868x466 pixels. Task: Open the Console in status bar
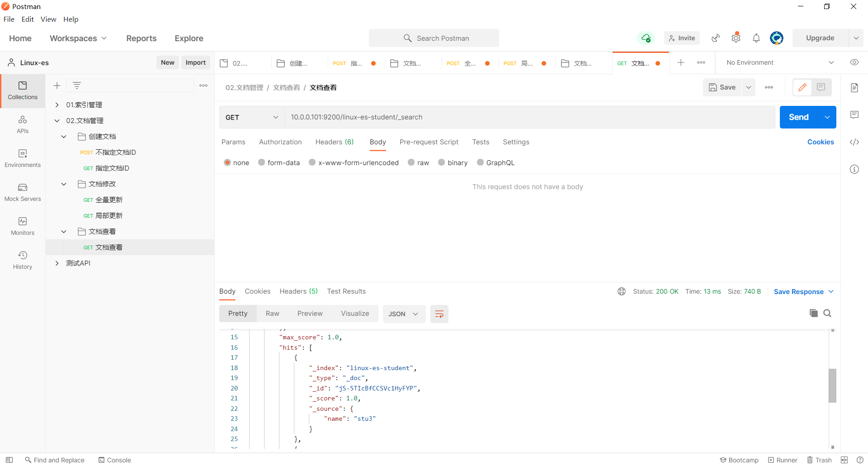tap(115, 460)
